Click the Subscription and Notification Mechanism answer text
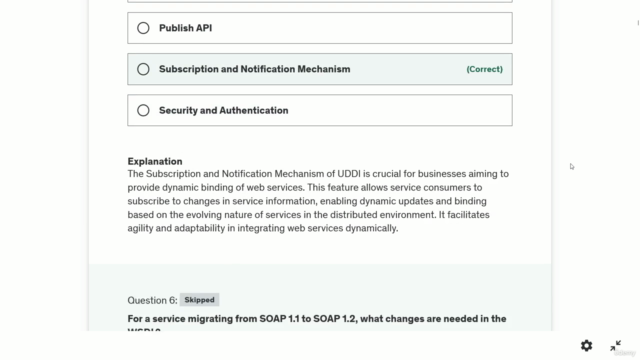Image resolution: width=640 pixels, height=360 pixels. point(255,69)
